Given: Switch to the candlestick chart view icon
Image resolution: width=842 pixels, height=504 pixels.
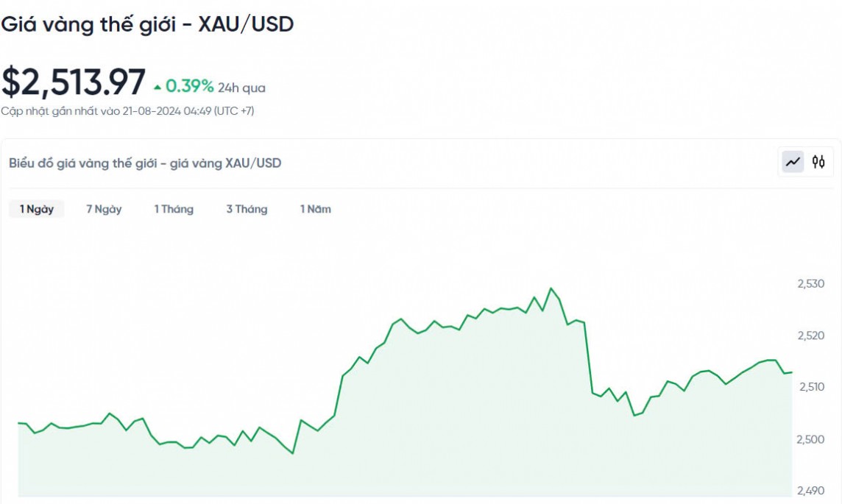Looking at the screenshot, I should click(818, 162).
